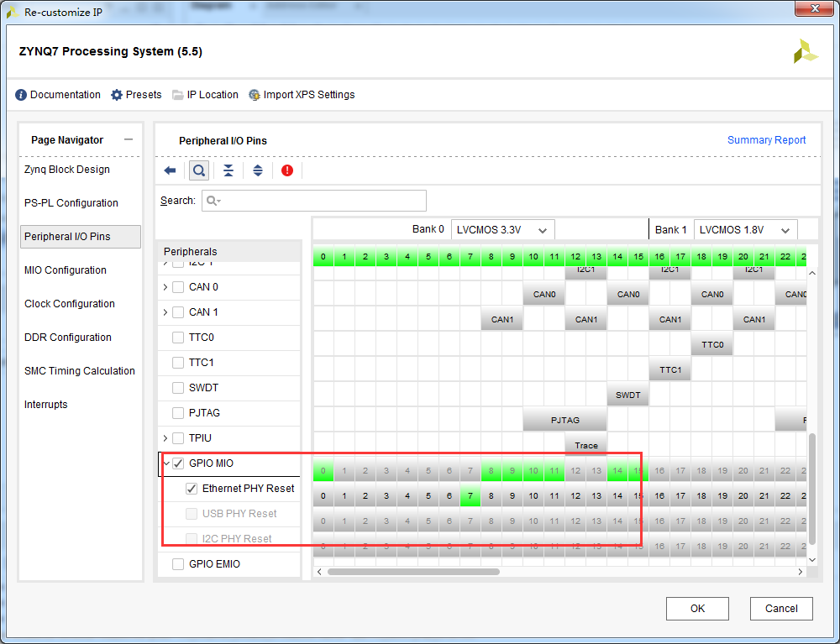Click the CAN0 block at pins 10-11

point(544,294)
